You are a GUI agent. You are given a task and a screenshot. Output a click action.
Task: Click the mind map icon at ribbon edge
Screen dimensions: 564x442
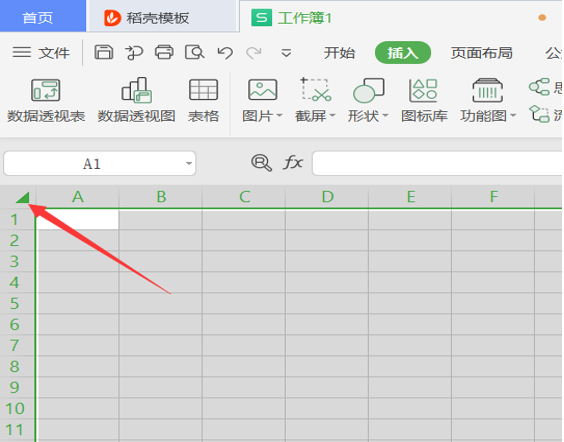point(539,87)
